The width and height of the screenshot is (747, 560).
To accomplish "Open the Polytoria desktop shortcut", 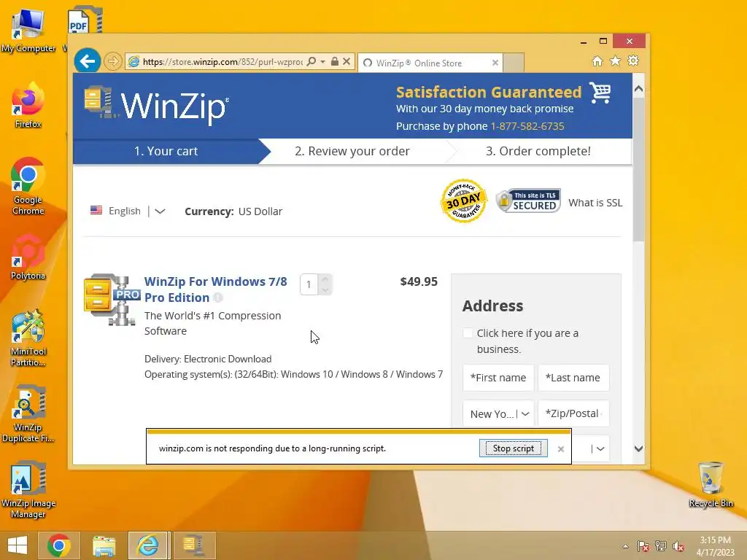I will [28, 257].
